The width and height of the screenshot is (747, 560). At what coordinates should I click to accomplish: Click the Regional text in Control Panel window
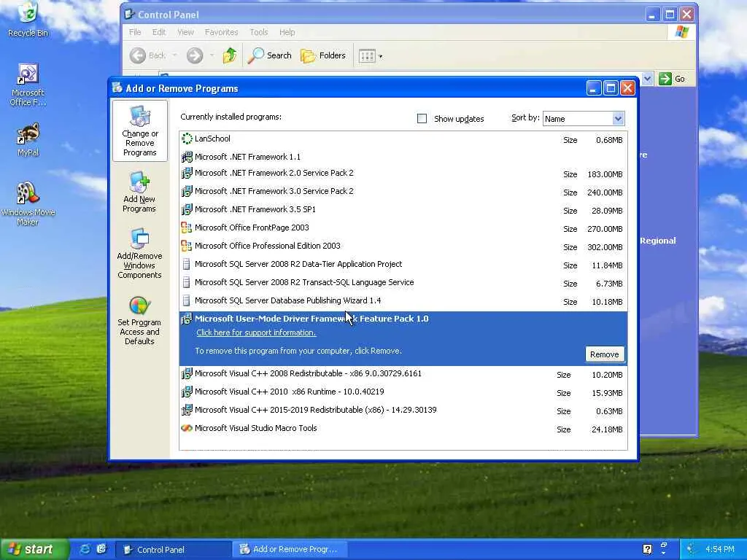(658, 241)
